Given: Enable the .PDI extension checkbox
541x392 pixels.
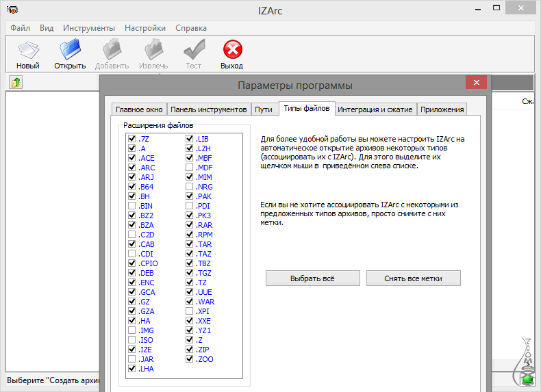Looking at the screenshot, I should (x=190, y=206).
